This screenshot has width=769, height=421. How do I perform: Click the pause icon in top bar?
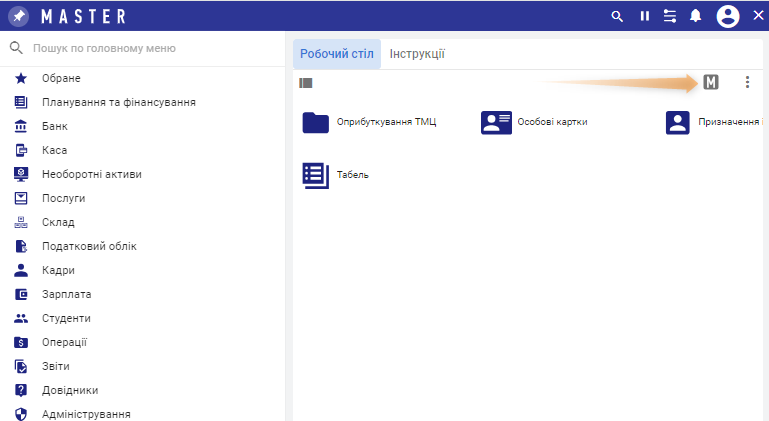[644, 16]
